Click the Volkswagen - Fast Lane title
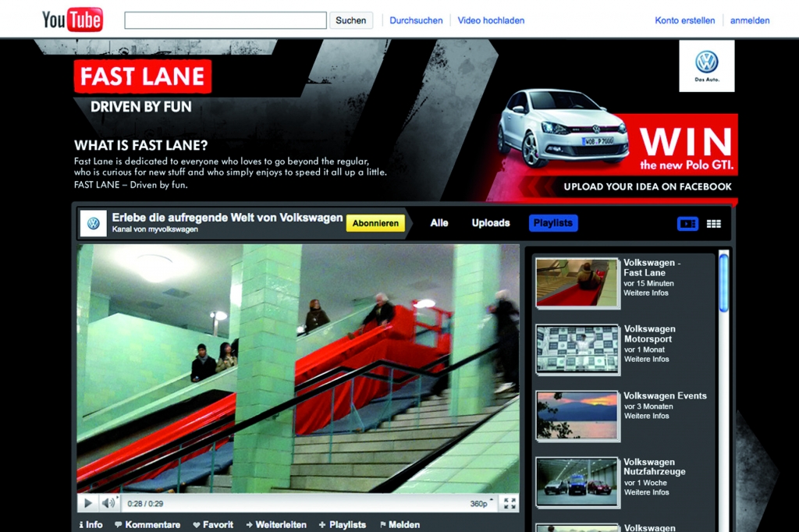 [652, 268]
